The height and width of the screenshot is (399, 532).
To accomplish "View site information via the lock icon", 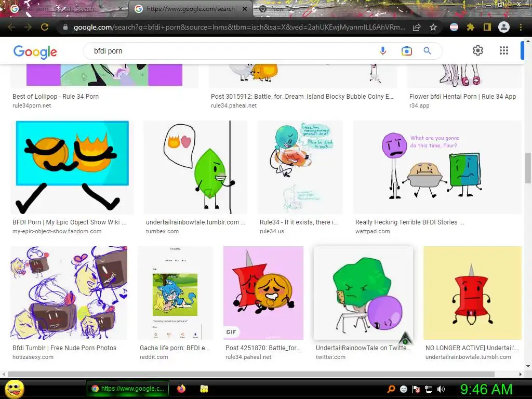I will point(65,27).
